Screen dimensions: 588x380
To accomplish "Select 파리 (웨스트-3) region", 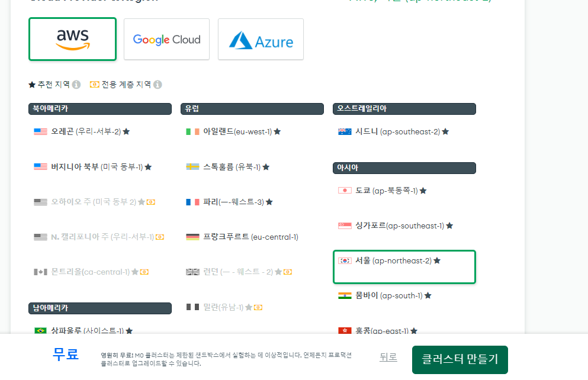I will tap(229, 202).
